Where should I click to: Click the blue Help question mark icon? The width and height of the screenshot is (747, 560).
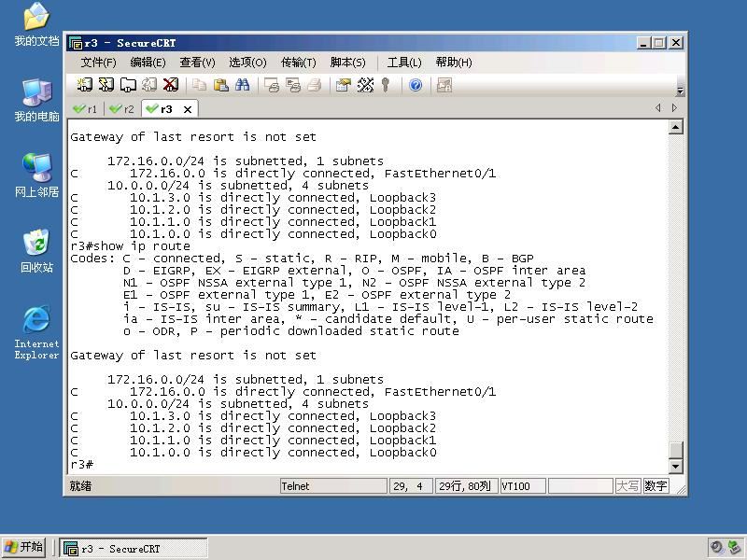tap(416, 85)
